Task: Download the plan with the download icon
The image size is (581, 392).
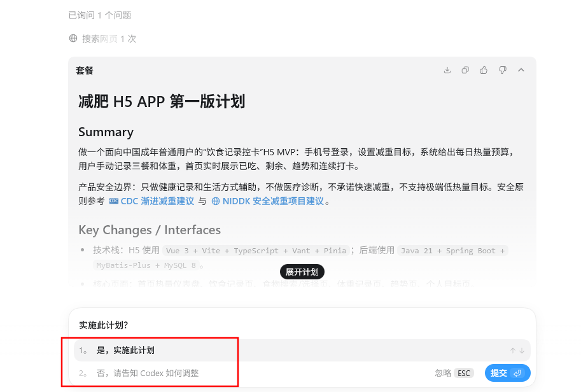Action: coord(447,70)
